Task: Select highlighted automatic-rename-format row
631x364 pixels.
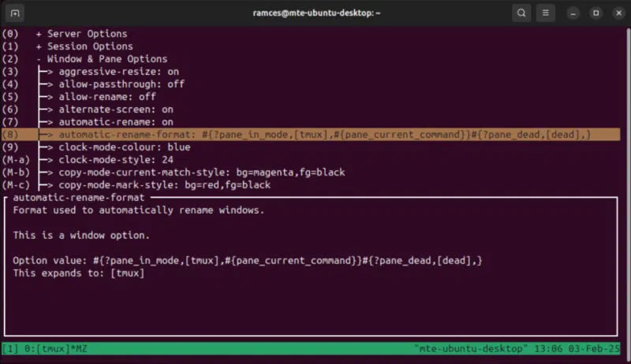Action: coord(311,135)
